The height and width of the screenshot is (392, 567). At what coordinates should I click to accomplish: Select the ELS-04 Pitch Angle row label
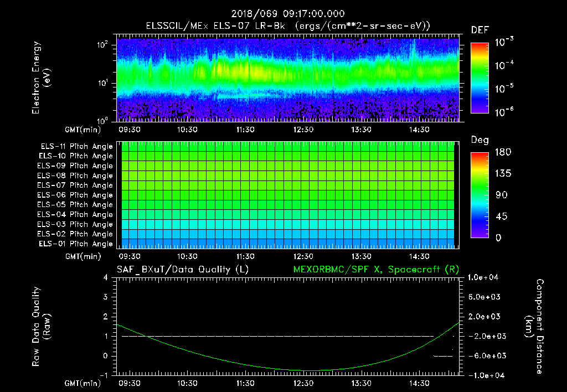click(75, 214)
